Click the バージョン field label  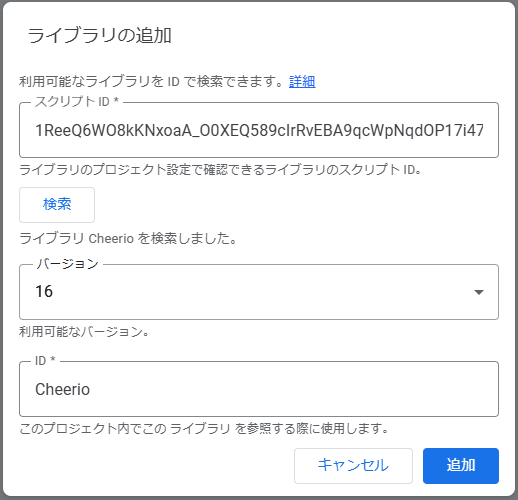point(67,264)
